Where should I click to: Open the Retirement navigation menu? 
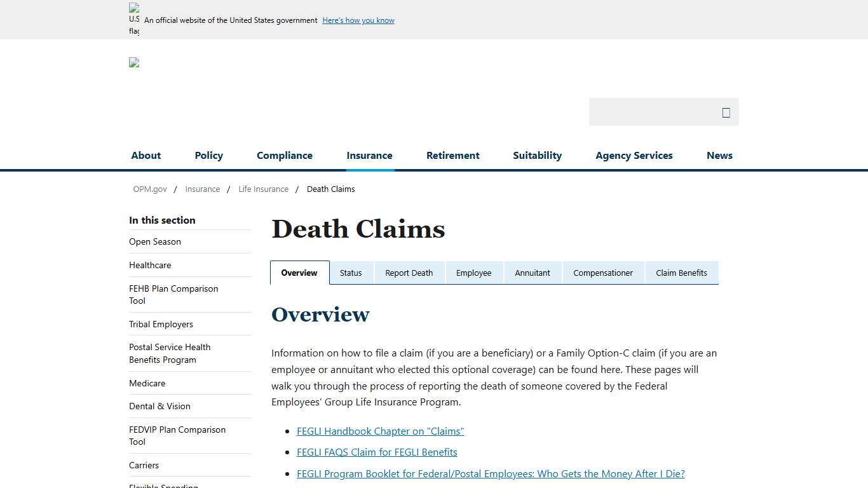pyautogui.click(x=452, y=155)
